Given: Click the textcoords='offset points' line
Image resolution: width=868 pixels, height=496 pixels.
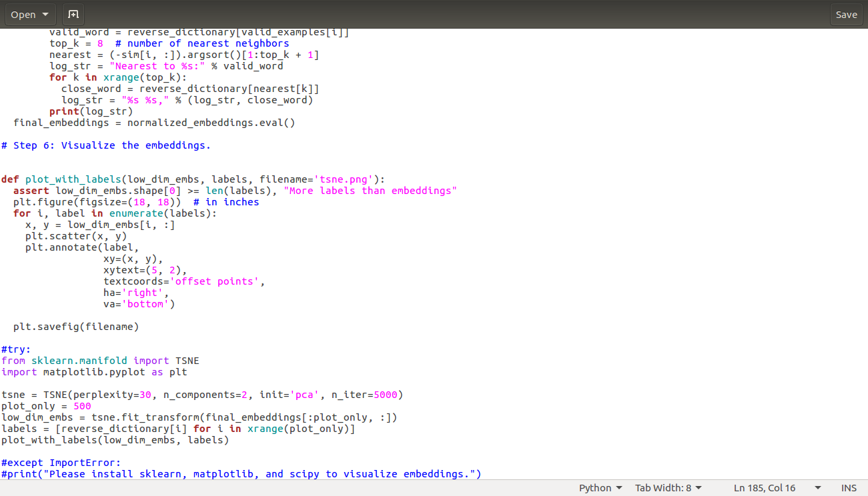Looking at the screenshot, I should click(x=184, y=281).
